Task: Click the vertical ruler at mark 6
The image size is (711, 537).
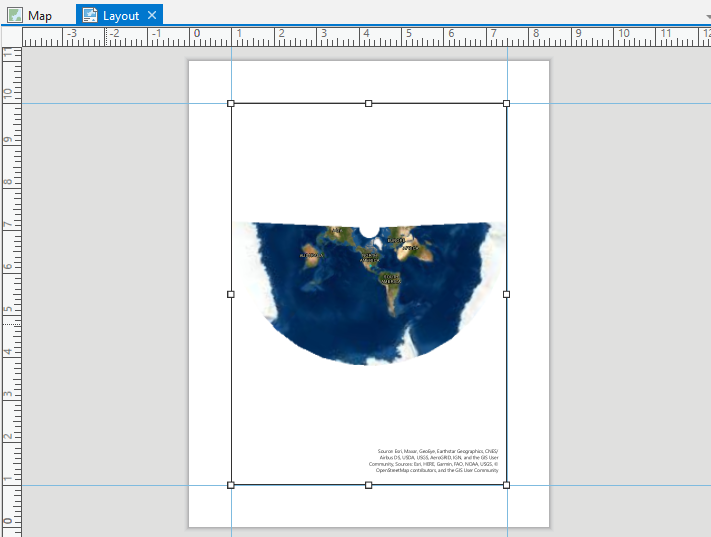Action: pos(8,266)
